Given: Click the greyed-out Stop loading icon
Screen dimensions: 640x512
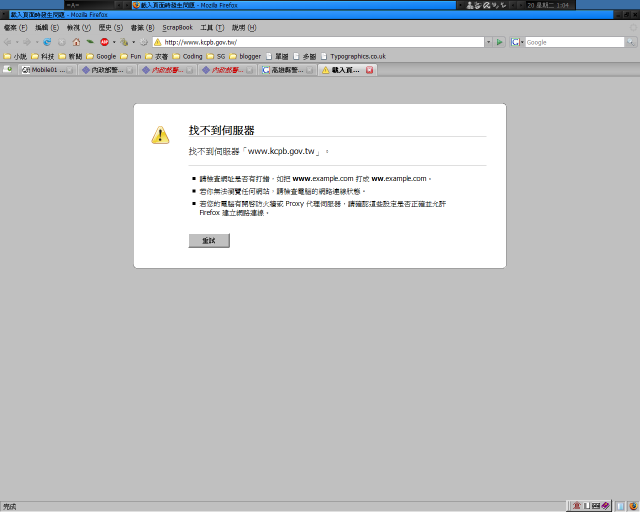Looking at the screenshot, I should pyautogui.click(x=62, y=42).
